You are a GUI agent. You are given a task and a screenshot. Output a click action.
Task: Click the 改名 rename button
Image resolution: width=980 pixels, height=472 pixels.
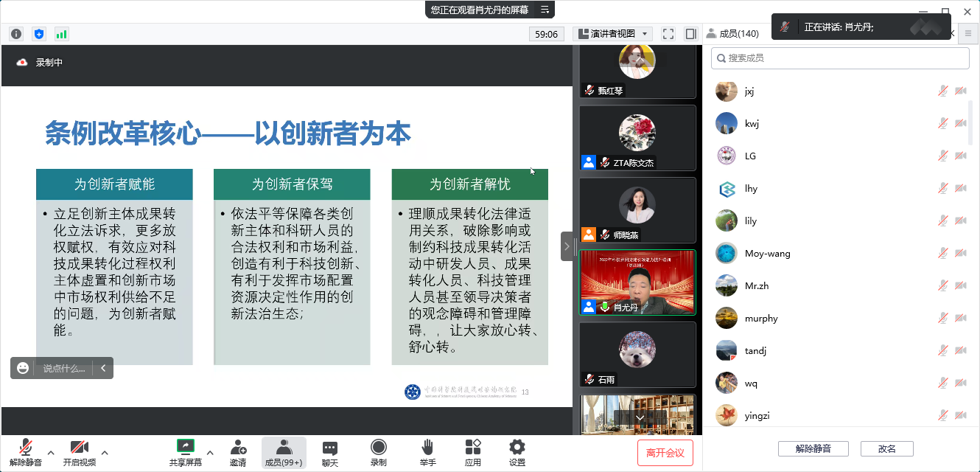coord(887,448)
